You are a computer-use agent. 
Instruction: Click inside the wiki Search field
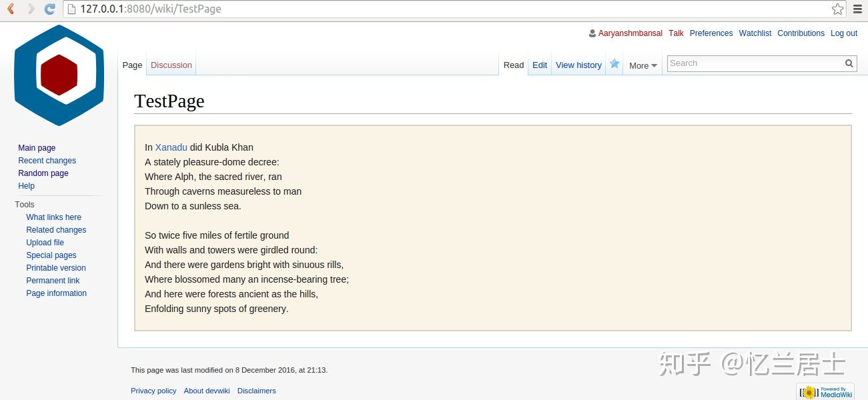(755, 63)
